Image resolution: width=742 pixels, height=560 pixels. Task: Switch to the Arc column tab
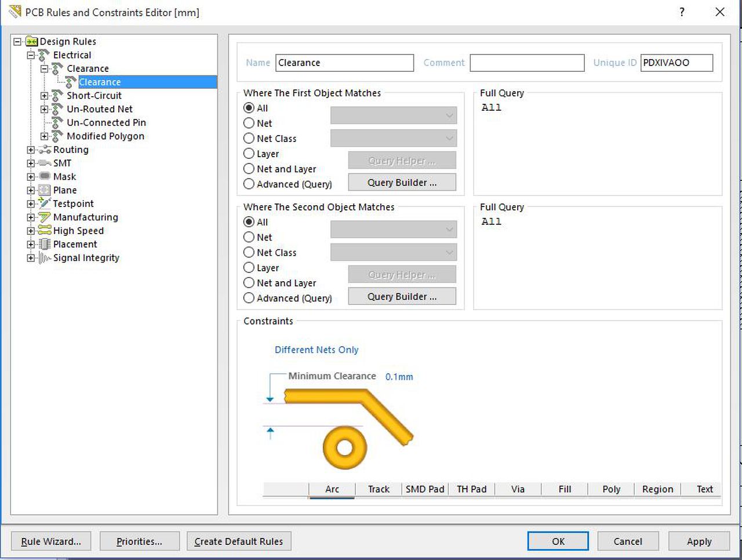tap(332, 489)
